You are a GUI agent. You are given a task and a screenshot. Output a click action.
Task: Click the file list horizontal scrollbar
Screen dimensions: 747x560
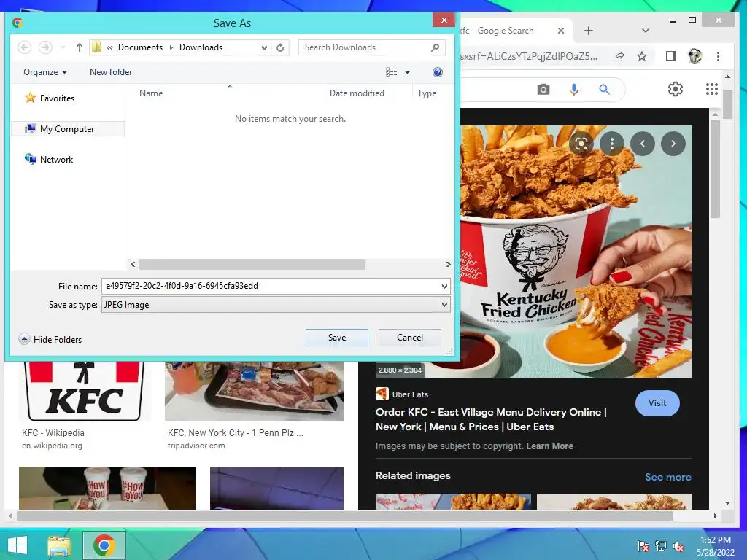coord(252,264)
